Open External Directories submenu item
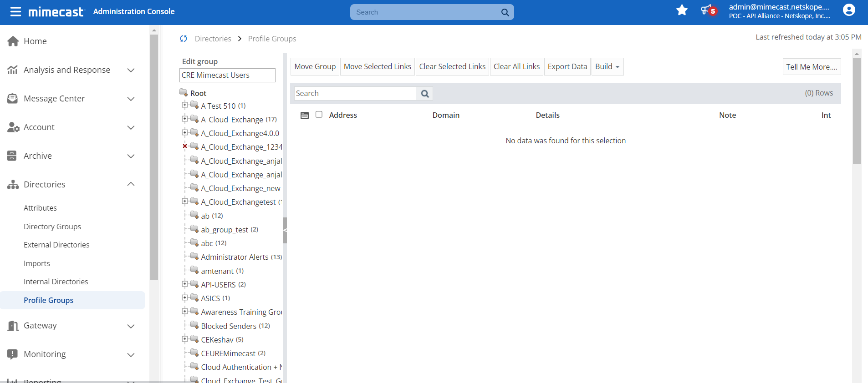 point(56,245)
